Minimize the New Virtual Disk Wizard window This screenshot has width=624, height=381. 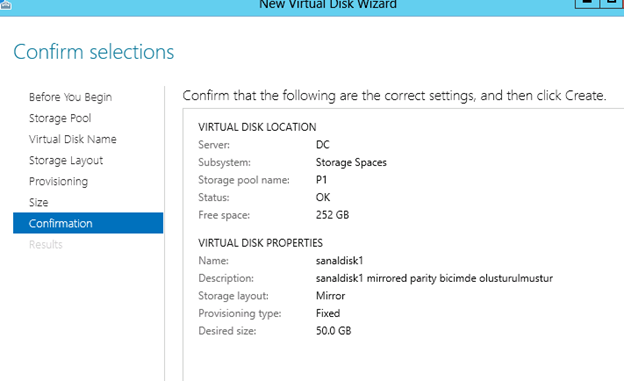(x=587, y=4)
